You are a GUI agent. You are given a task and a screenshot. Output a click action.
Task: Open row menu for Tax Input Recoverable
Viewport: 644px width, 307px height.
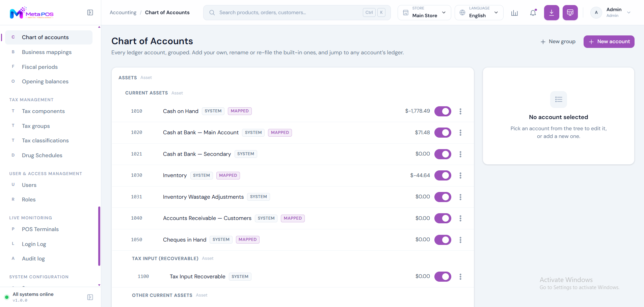coord(460,277)
